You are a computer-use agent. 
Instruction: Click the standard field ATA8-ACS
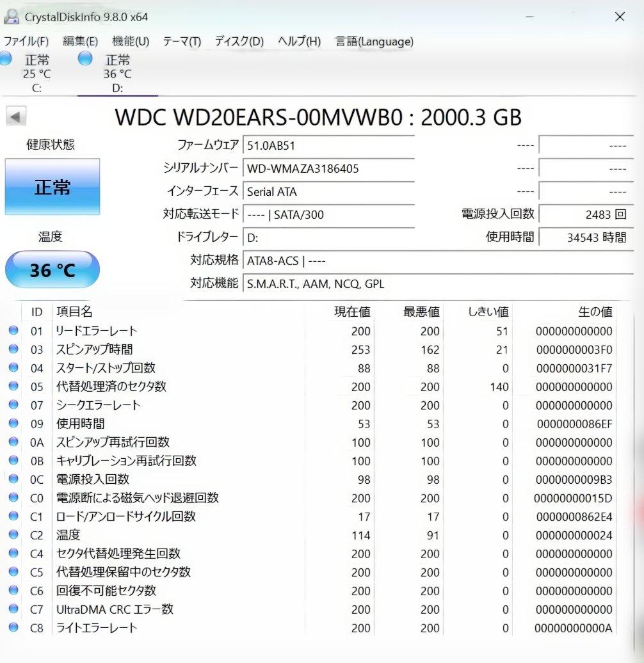[438, 260]
